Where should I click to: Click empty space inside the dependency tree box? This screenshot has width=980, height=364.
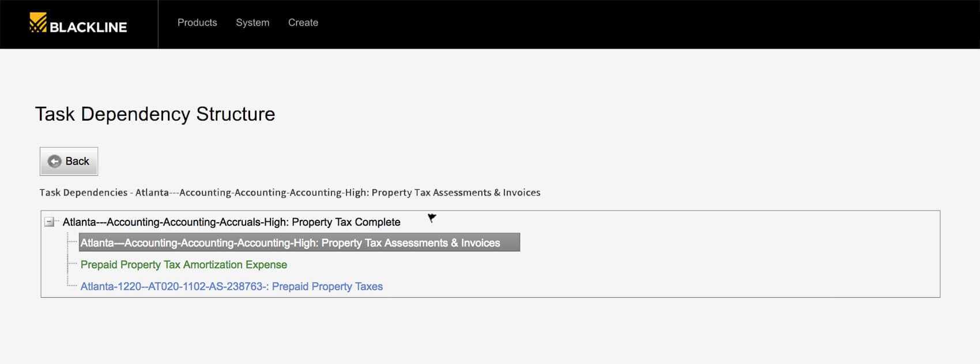tap(692, 265)
